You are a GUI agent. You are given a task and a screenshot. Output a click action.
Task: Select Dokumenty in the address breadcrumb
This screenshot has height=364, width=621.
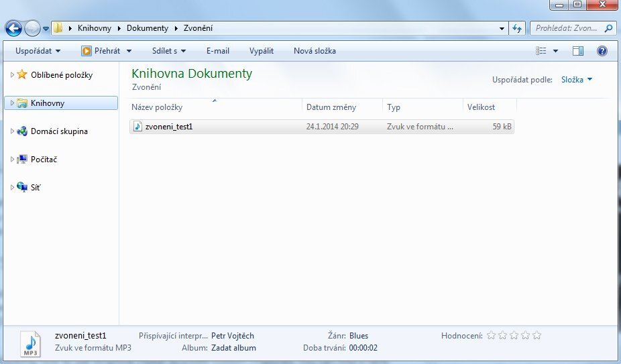click(x=148, y=28)
